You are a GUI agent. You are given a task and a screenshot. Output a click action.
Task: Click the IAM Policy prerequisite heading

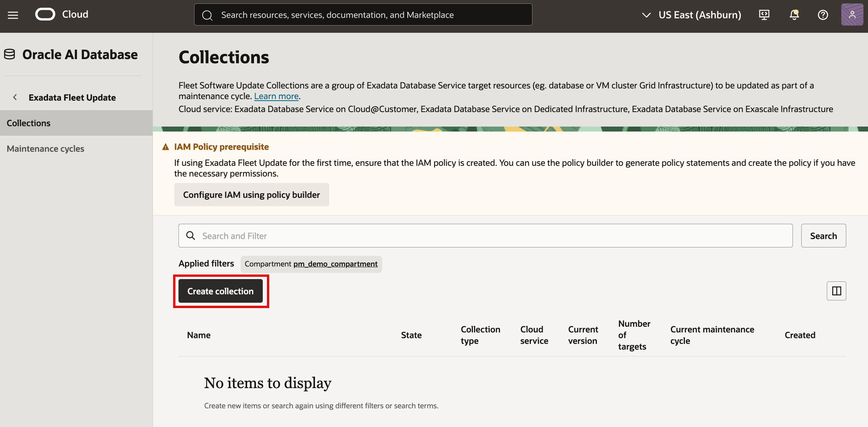tap(222, 147)
